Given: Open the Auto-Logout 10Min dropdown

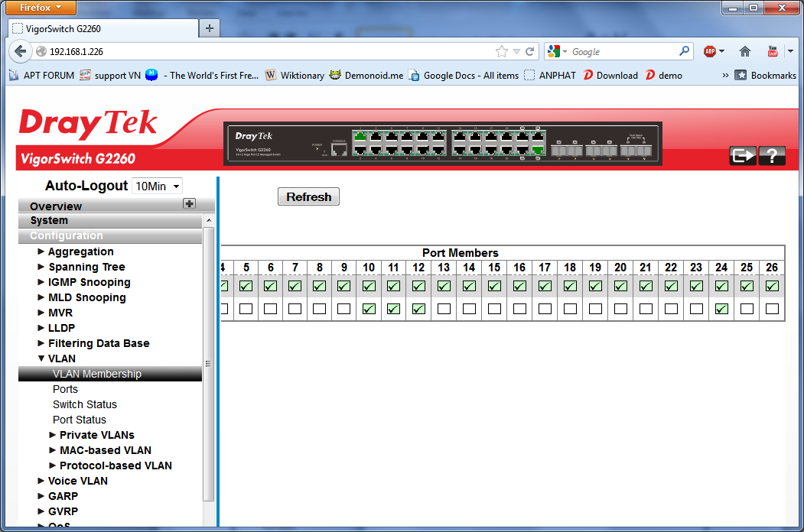Looking at the screenshot, I should pyautogui.click(x=157, y=186).
